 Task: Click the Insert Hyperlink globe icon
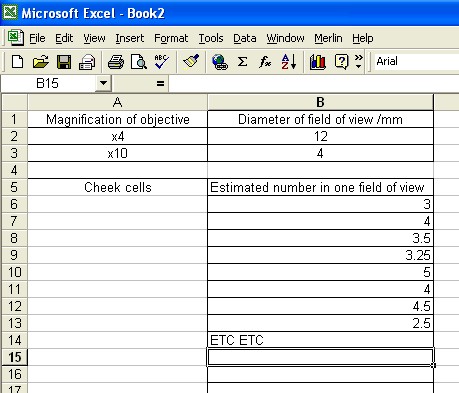click(220, 62)
